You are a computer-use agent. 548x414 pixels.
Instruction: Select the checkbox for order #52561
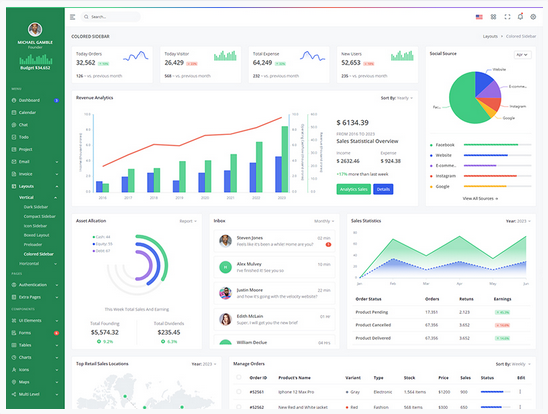(239, 392)
